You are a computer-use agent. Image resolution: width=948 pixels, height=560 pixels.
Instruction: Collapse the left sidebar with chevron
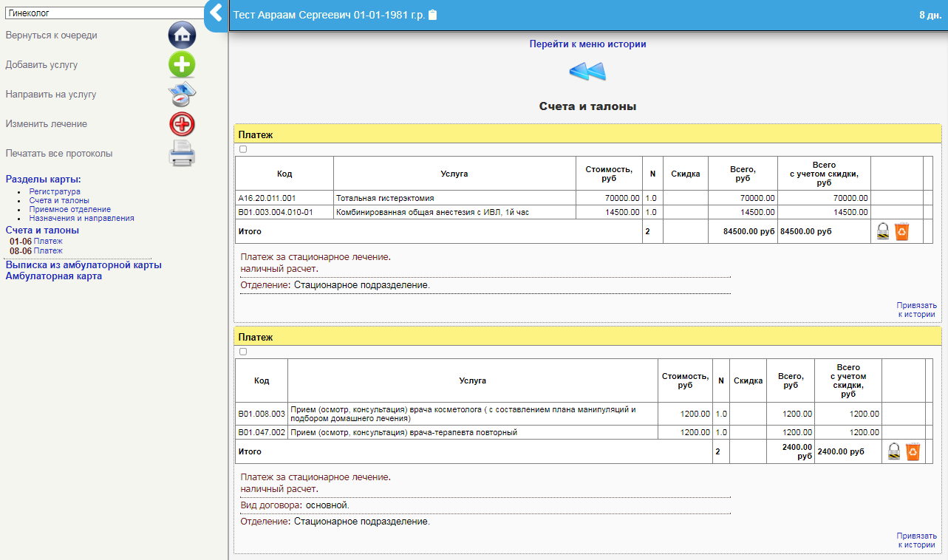[216, 13]
